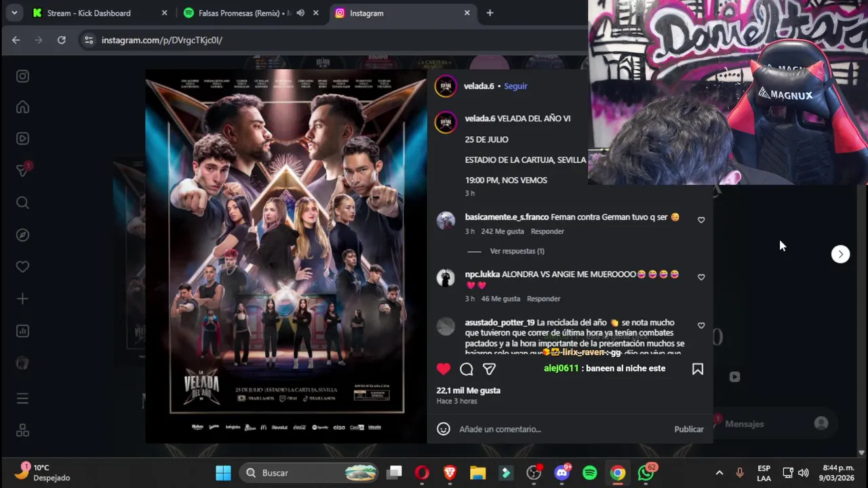The image size is (868, 488).
Task: Open Spotify from the taskbar
Action: (590, 472)
